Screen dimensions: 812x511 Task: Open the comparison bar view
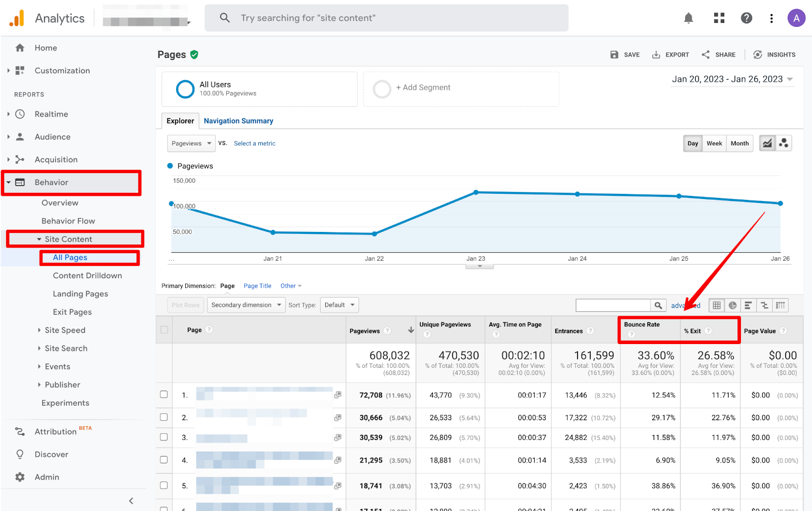[x=749, y=305]
